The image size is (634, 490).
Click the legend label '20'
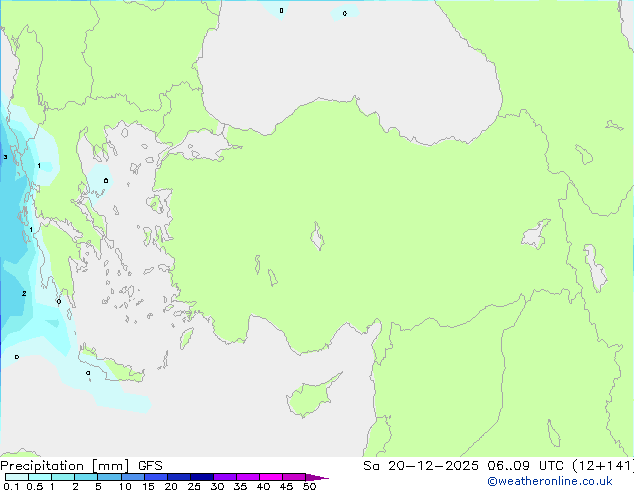point(171,486)
